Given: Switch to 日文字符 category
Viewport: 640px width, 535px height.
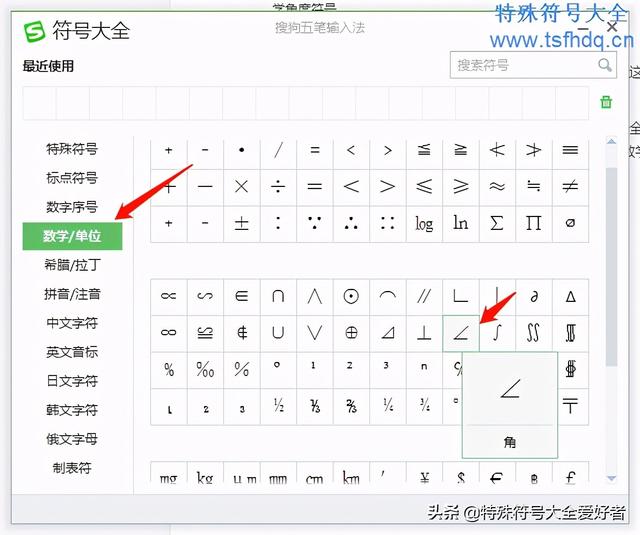Looking at the screenshot, I should 72,381.
